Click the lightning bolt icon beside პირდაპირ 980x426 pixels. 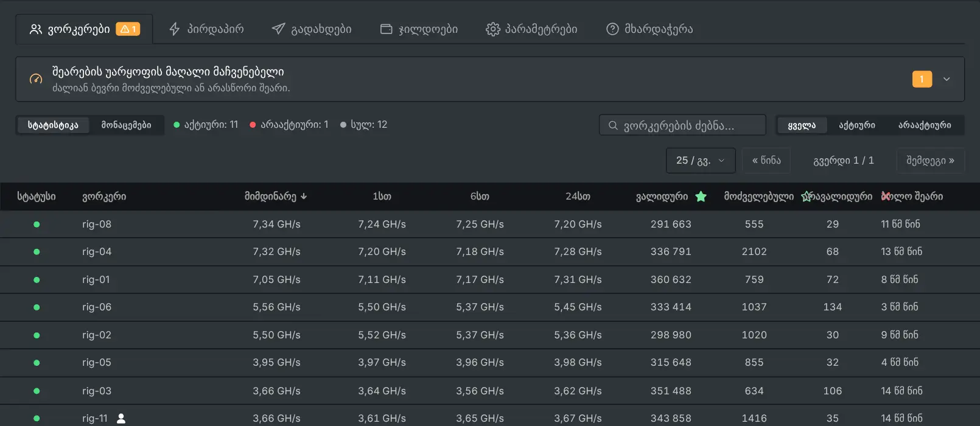175,29
